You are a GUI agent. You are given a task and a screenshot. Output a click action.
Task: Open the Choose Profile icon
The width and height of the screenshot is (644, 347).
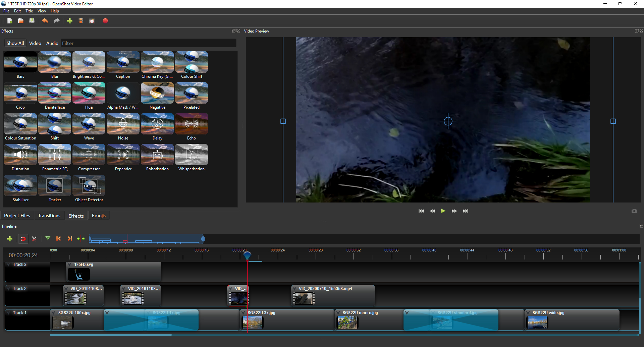point(80,21)
